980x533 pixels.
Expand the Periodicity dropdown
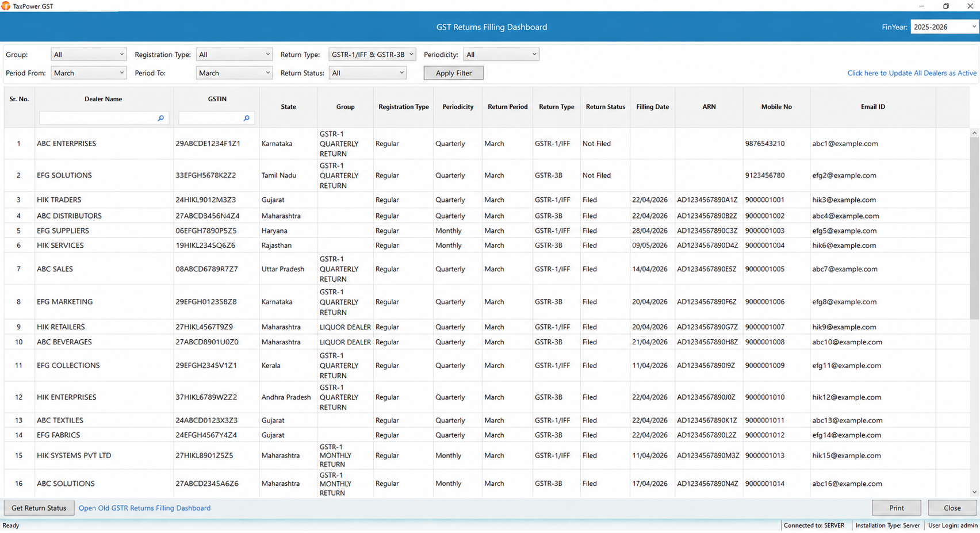pos(501,55)
